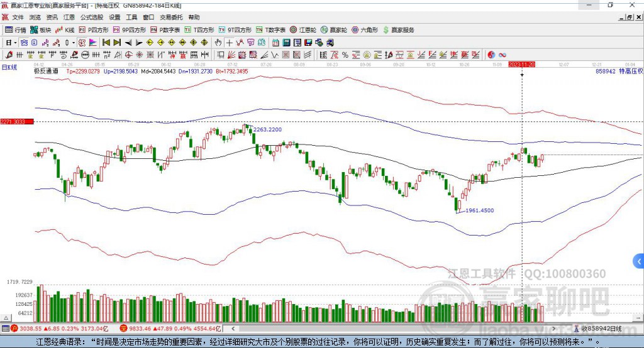Open the 六角形 hexagon tool

tap(365, 30)
